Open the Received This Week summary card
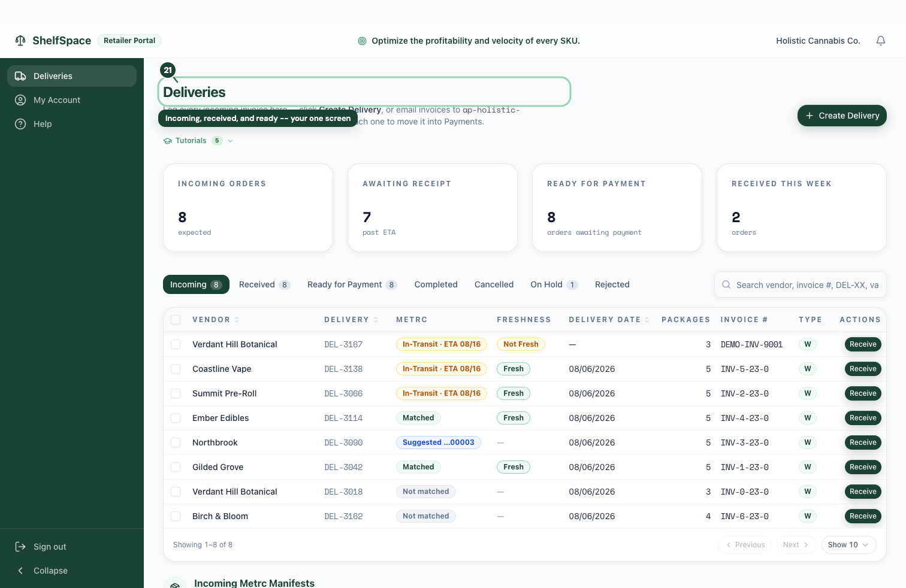 802,208
